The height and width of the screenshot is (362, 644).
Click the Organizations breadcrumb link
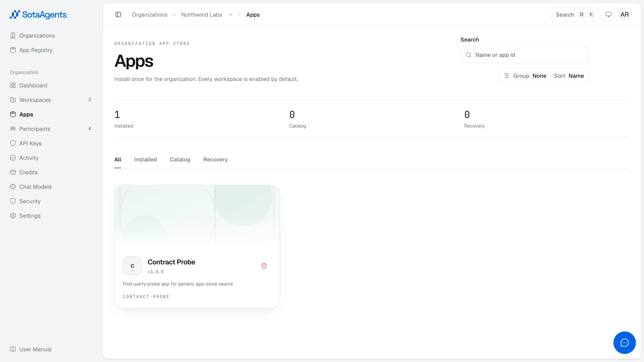coord(150,15)
